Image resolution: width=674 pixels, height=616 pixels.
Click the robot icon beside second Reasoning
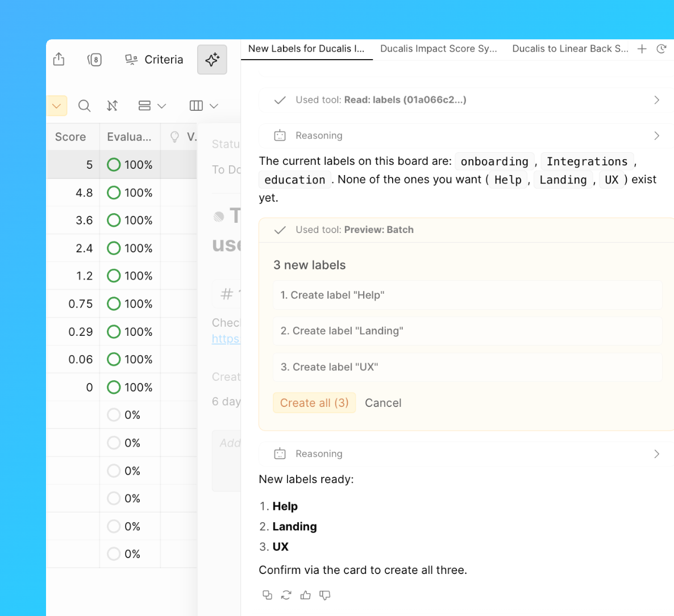tap(280, 454)
